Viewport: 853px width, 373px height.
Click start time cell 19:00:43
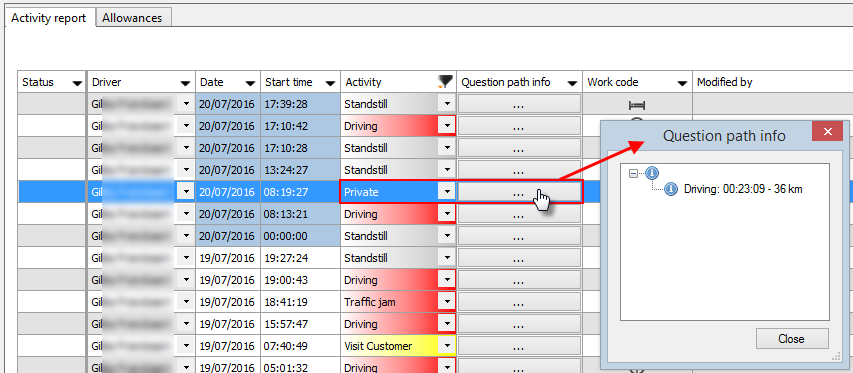click(300, 280)
